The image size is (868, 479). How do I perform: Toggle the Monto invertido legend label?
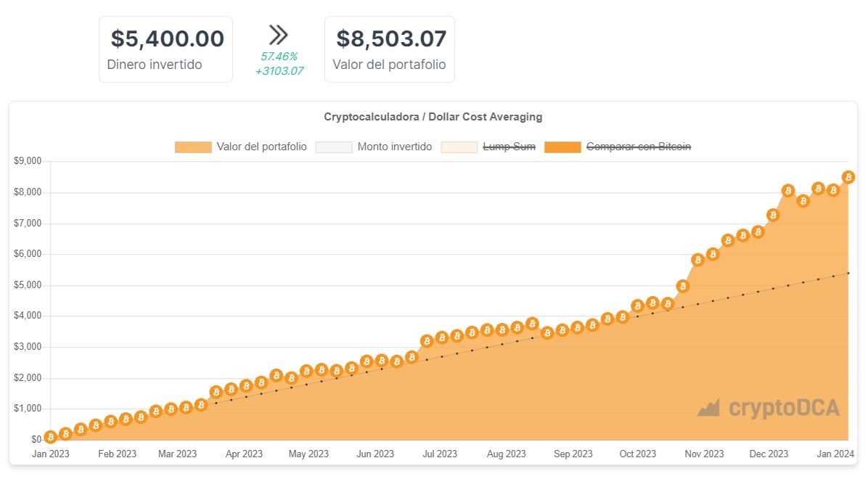click(394, 147)
